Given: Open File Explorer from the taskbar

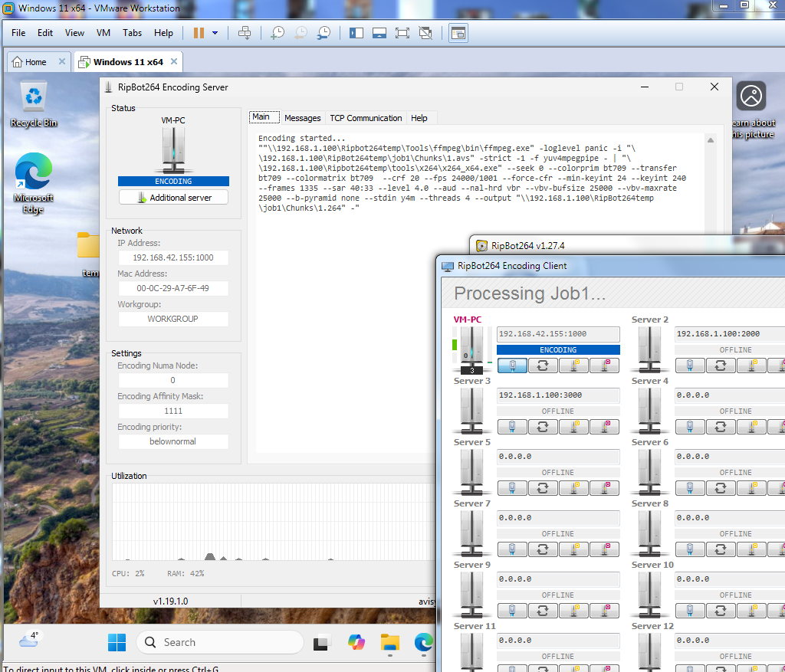Looking at the screenshot, I should click(390, 642).
